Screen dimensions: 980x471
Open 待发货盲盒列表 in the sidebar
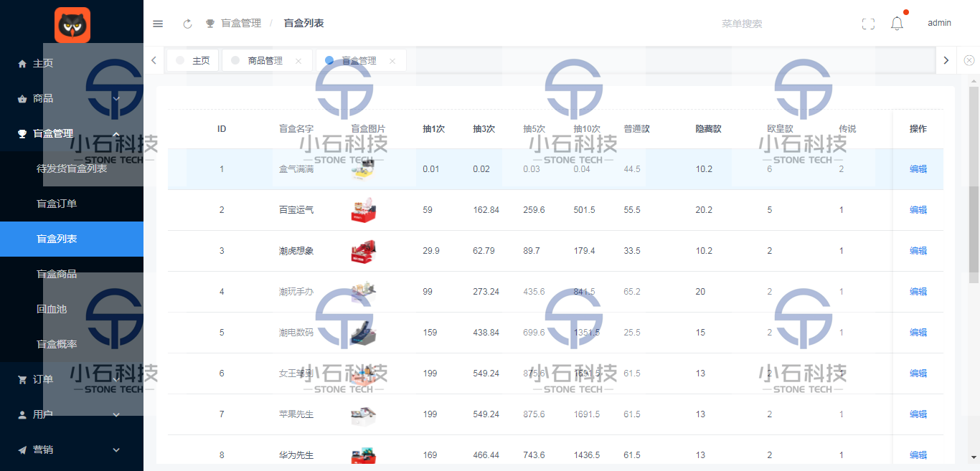[72, 168]
